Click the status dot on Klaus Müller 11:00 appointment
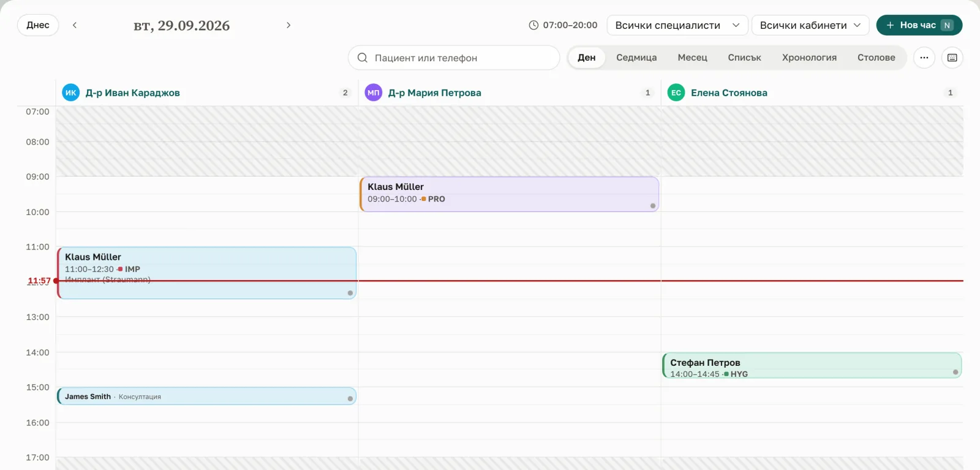This screenshot has width=980, height=470. point(350,293)
